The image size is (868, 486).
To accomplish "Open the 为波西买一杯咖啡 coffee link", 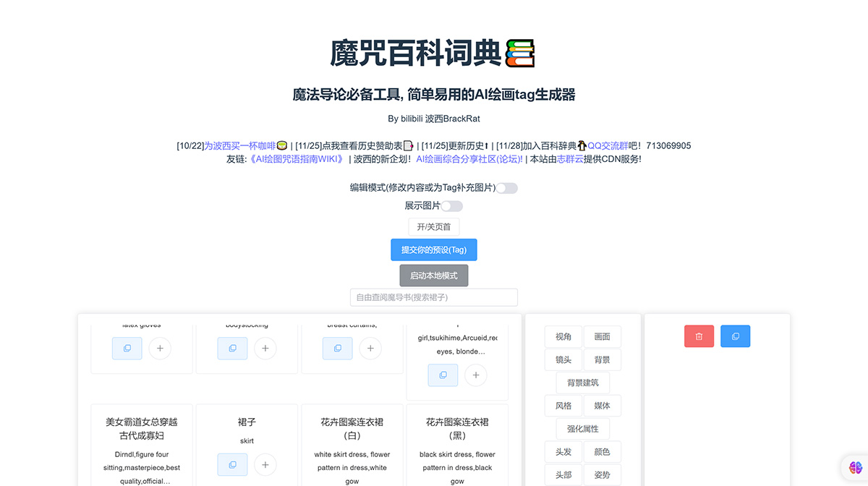I will (x=237, y=145).
